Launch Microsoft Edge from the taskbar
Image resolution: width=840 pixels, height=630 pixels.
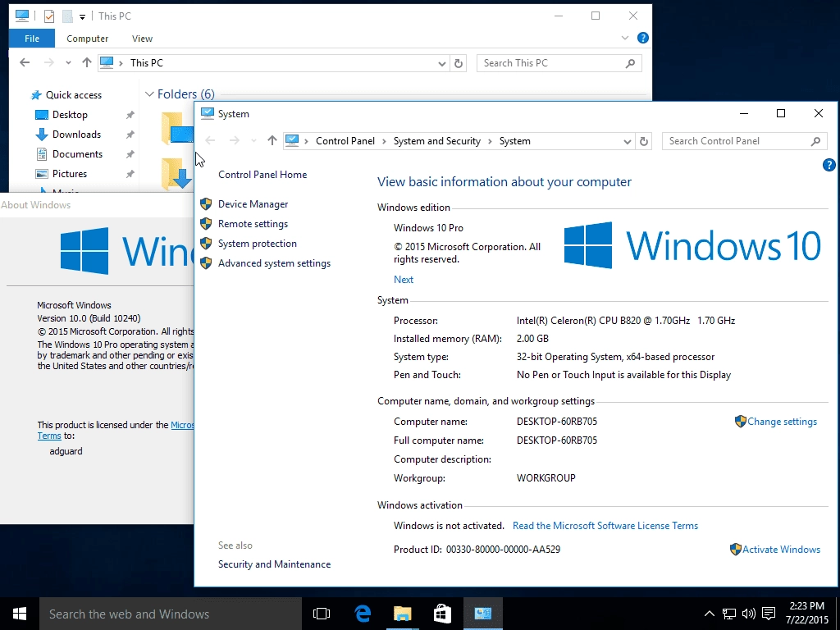coord(363,614)
